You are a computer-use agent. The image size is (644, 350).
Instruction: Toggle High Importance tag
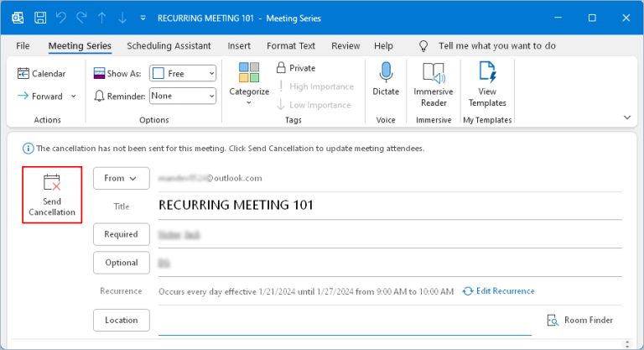tap(315, 86)
